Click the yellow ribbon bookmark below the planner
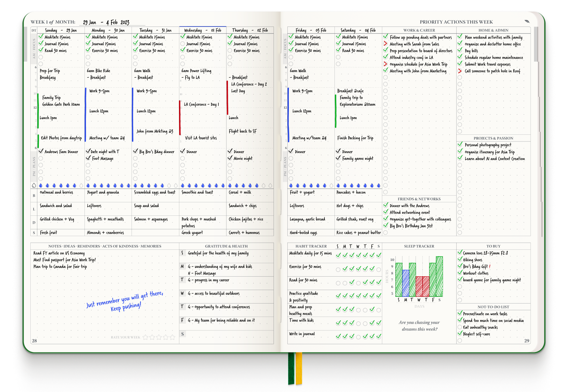The height and width of the screenshot is (392, 568). click(x=299, y=368)
